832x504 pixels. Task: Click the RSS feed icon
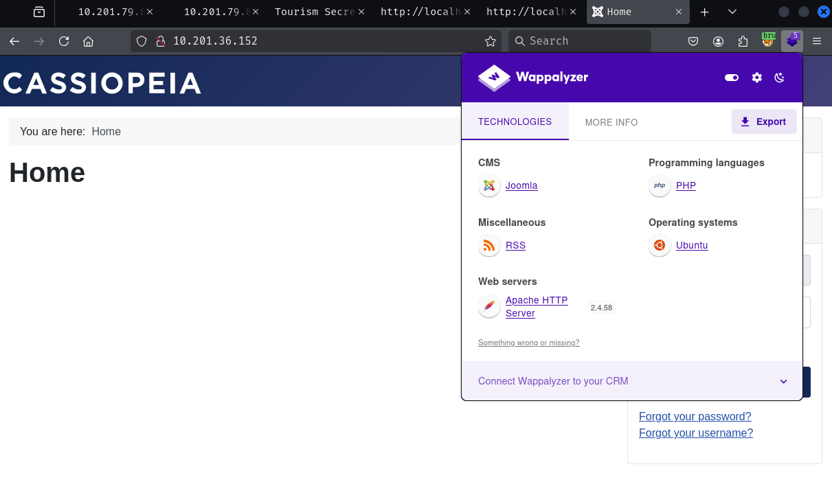coord(489,245)
